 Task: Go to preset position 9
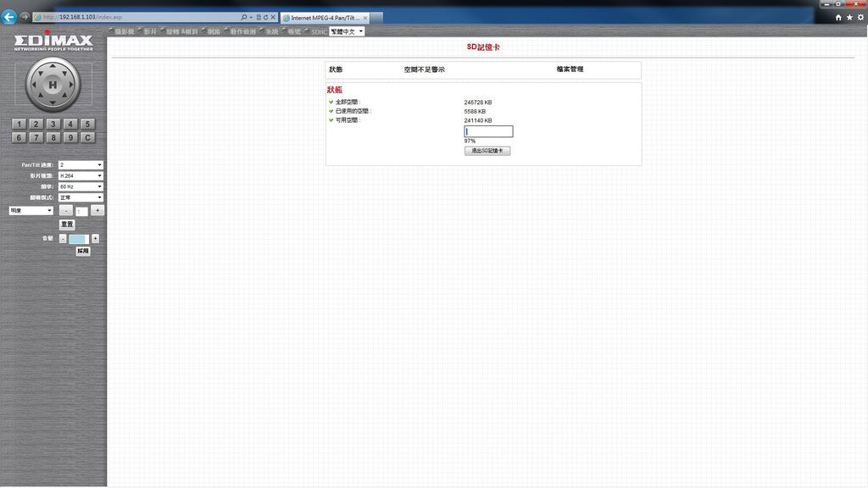coord(70,137)
